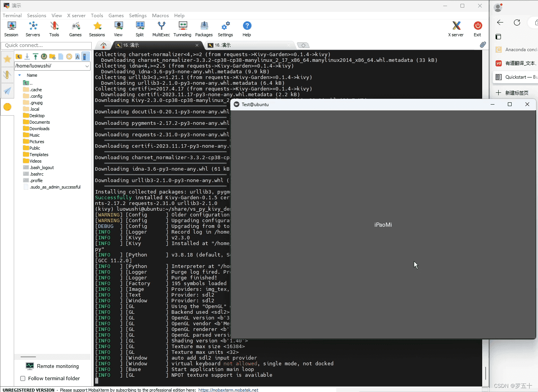Click the Exit power icon
Viewport: 538px width, 392px height.
coord(478,29)
